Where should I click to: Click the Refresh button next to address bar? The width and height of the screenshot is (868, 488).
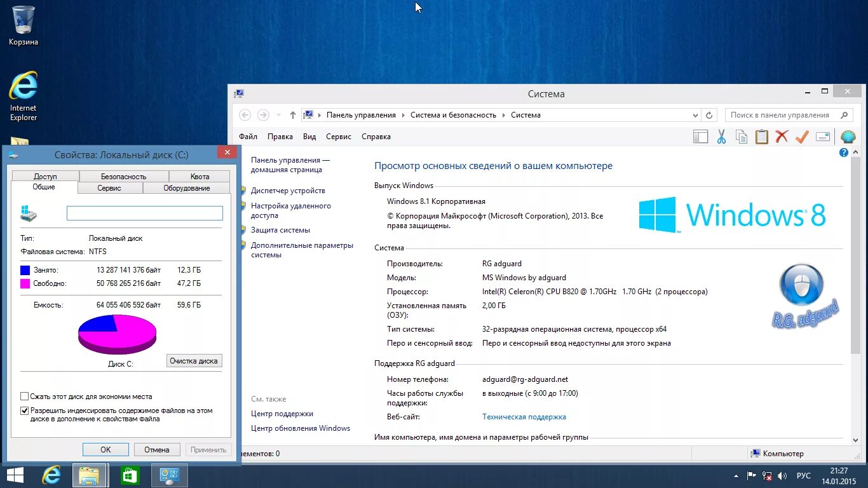coord(710,115)
